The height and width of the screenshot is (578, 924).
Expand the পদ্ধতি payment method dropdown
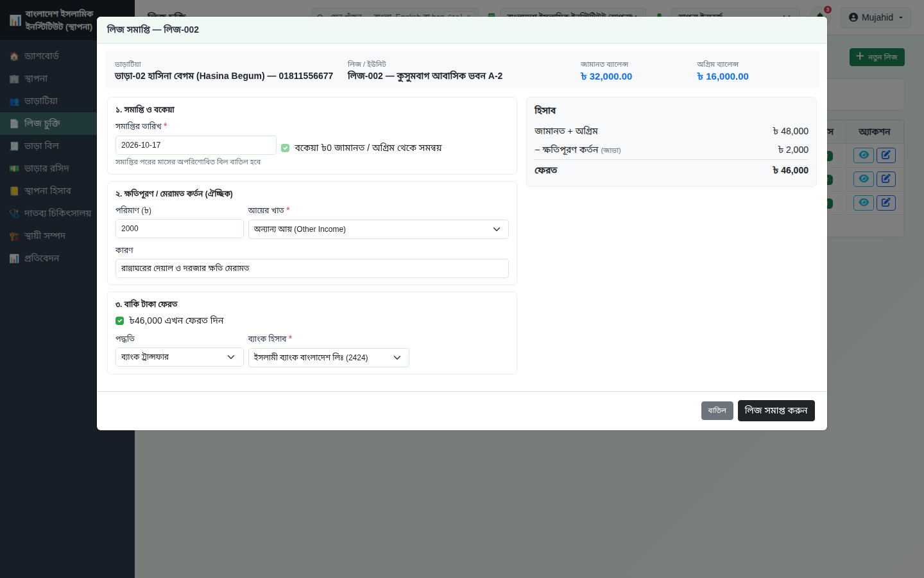[x=180, y=357]
